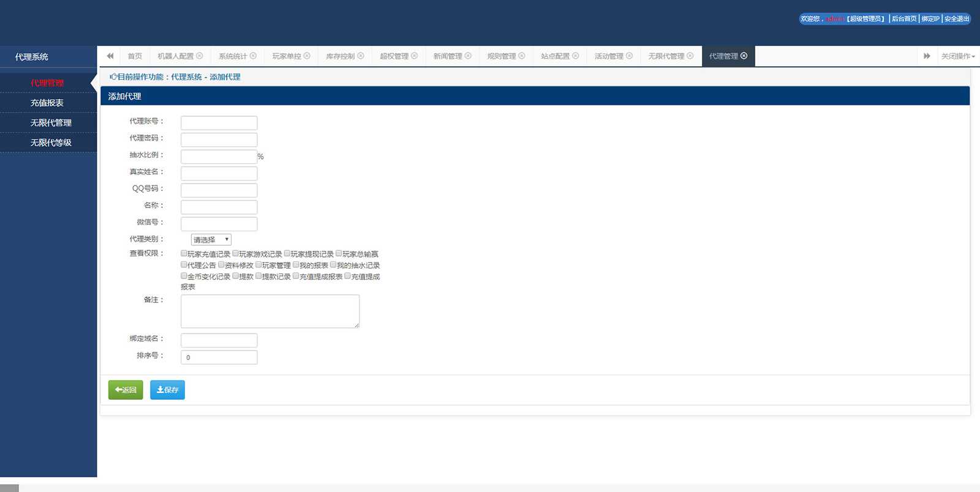Switch to the 新闻管理 tab
This screenshot has width=980, height=492.
pyautogui.click(x=448, y=56)
